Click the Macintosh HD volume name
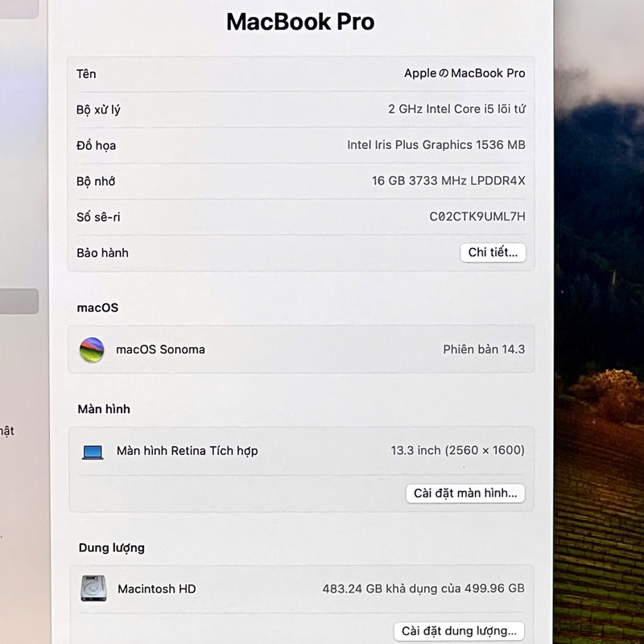Image resolution: width=644 pixels, height=644 pixels. coord(156,588)
